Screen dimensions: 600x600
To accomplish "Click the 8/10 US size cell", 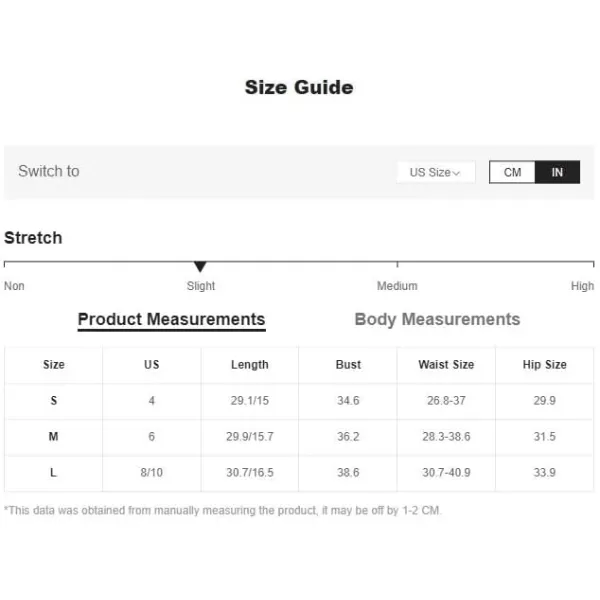I will 152,473.
